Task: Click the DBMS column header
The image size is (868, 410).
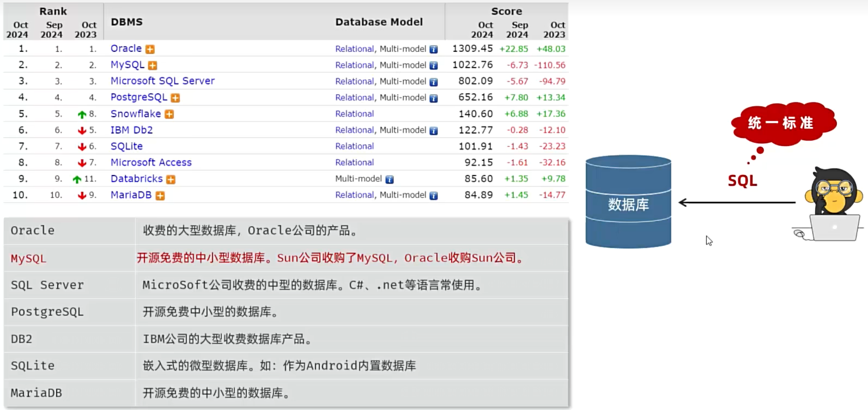Action: pos(126,22)
